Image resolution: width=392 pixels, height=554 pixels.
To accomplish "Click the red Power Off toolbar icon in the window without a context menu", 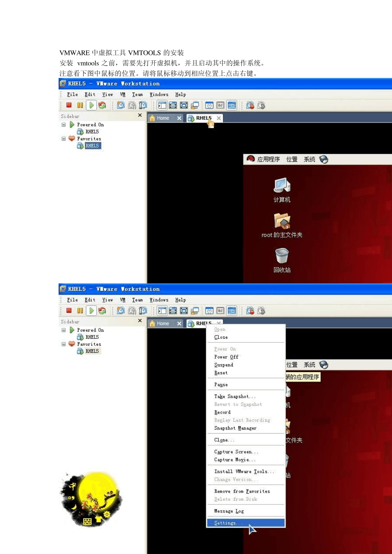I will coord(69,105).
